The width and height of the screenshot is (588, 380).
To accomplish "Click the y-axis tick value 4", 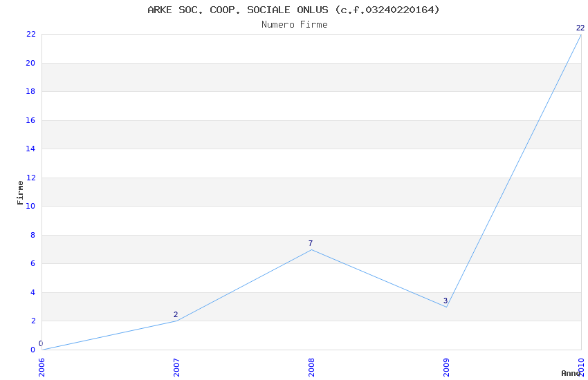I will pyautogui.click(x=33, y=292).
